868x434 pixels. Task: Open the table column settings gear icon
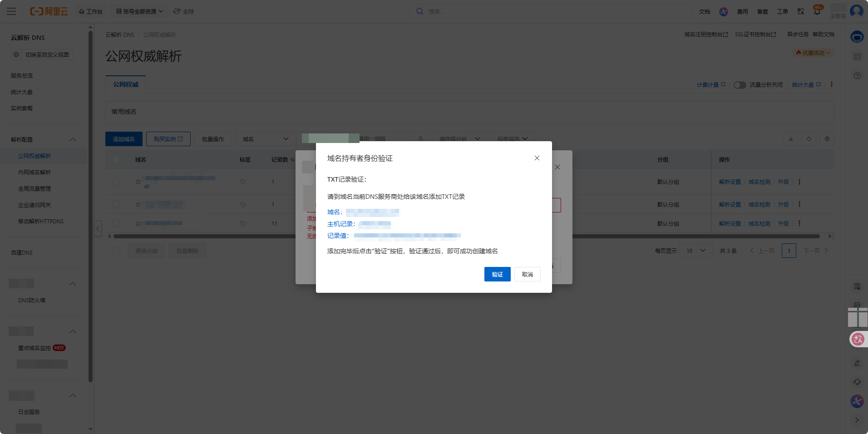pos(827,139)
